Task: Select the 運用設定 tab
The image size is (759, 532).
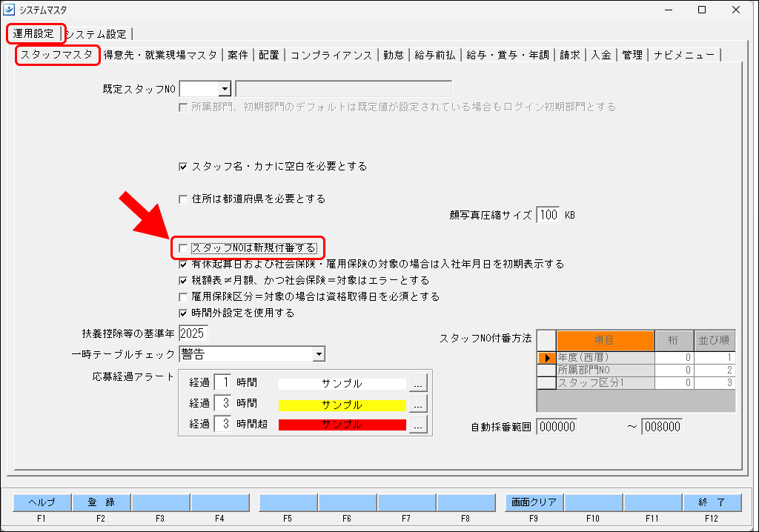Action: 33,33
